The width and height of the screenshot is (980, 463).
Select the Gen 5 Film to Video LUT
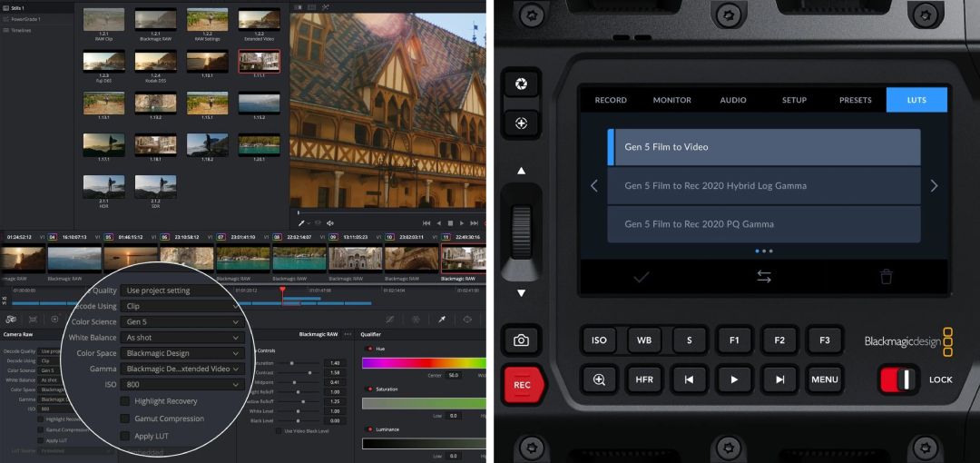(764, 147)
